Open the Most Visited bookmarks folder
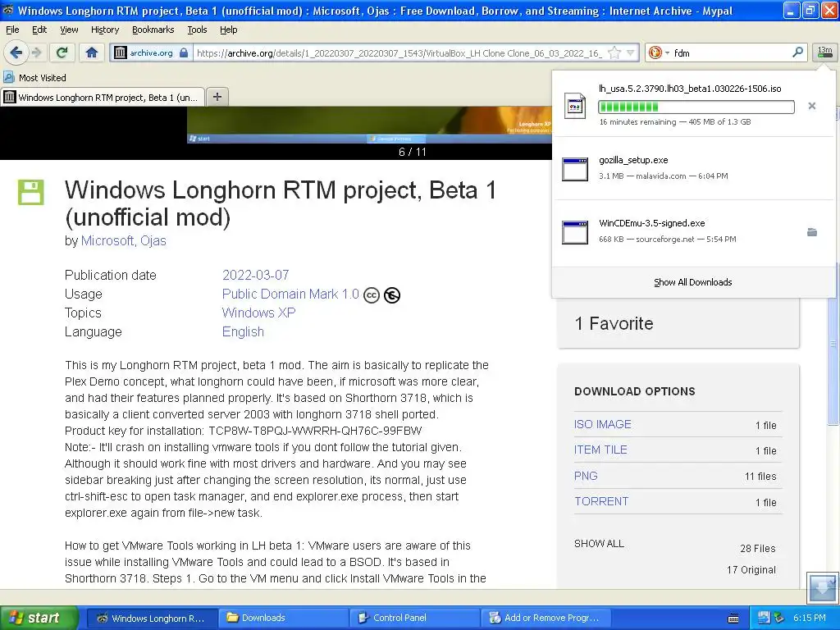 35,78
